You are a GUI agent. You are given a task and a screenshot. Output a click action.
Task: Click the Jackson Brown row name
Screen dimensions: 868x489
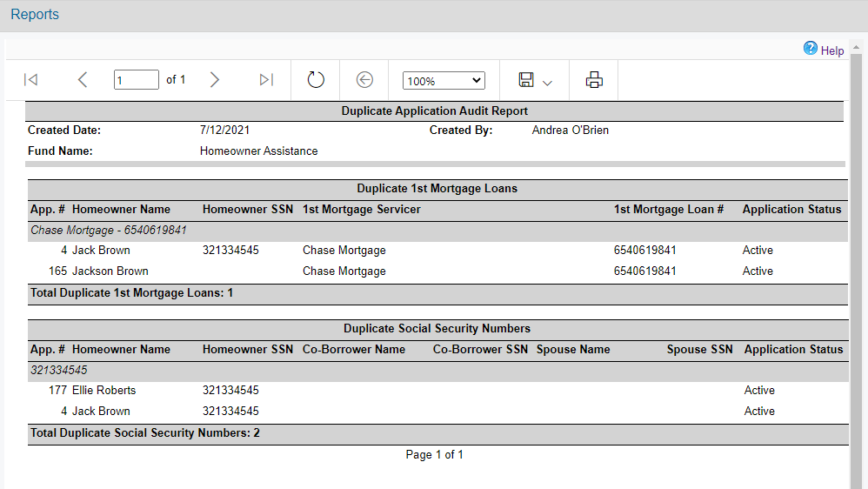point(110,271)
